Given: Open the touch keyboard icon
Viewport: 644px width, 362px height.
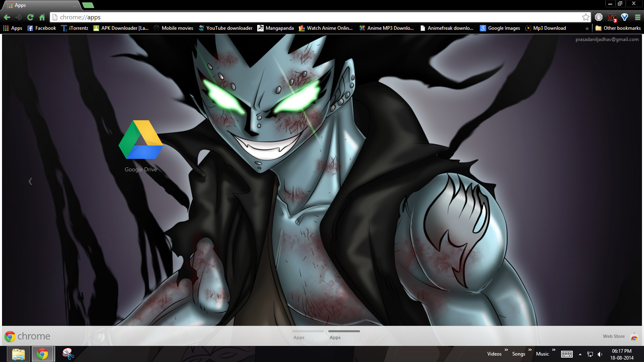Looking at the screenshot, I should point(567,354).
